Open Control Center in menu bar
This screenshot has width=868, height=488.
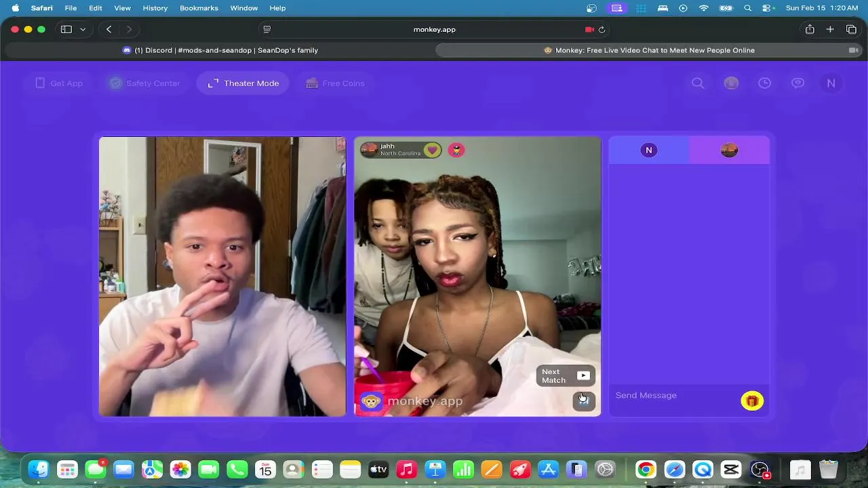pyautogui.click(x=768, y=8)
